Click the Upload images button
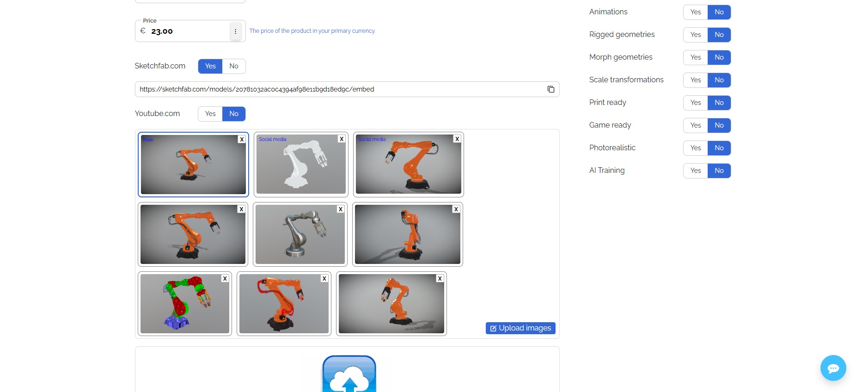Viewport: 868px width, 392px height. coord(520,328)
